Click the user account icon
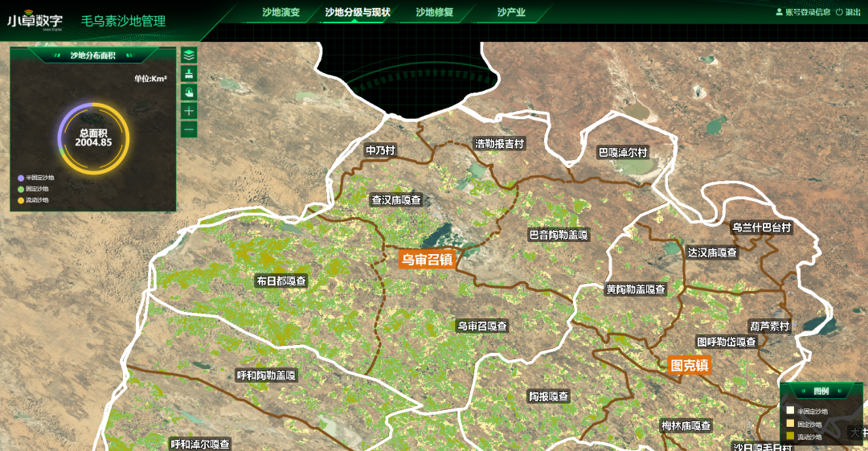This screenshot has width=868, height=451. tap(780, 11)
